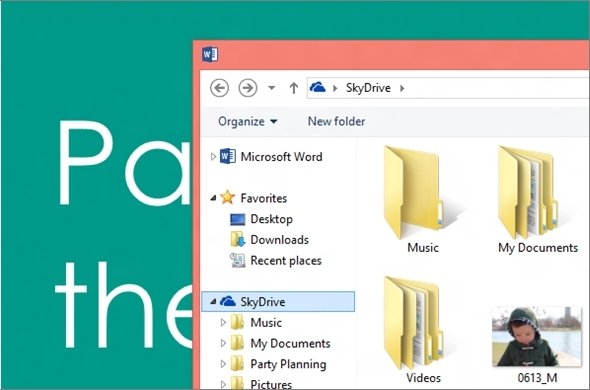Select the 0613_M photo thumbnail
590x390 pixels.
tap(537, 337)
